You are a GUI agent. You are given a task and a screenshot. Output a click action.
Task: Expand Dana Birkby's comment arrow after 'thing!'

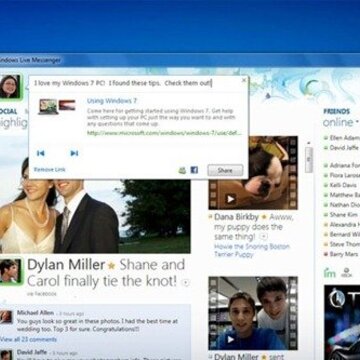click(x=264, y=237)
